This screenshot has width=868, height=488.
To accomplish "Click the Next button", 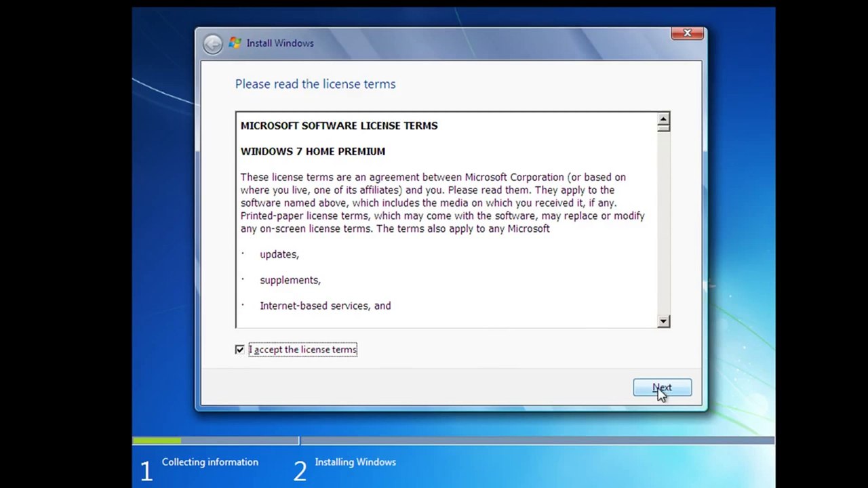I will point(662,388).
